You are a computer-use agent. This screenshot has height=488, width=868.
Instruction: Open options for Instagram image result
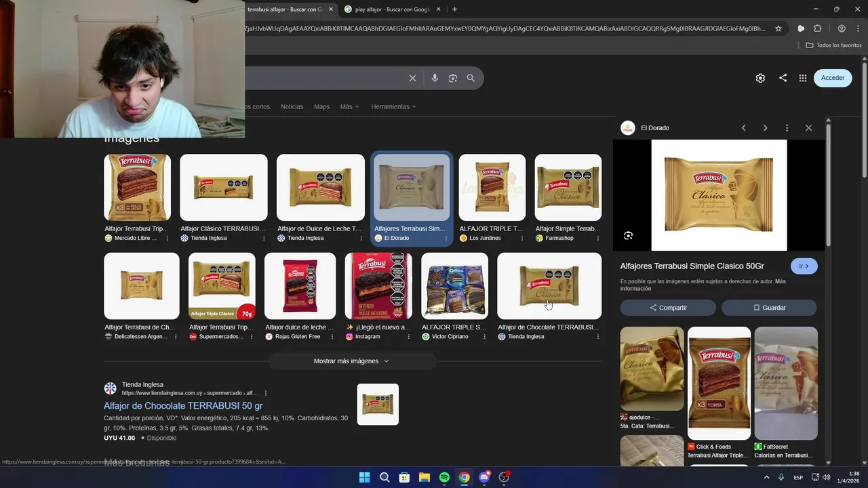tap(408, 337)
